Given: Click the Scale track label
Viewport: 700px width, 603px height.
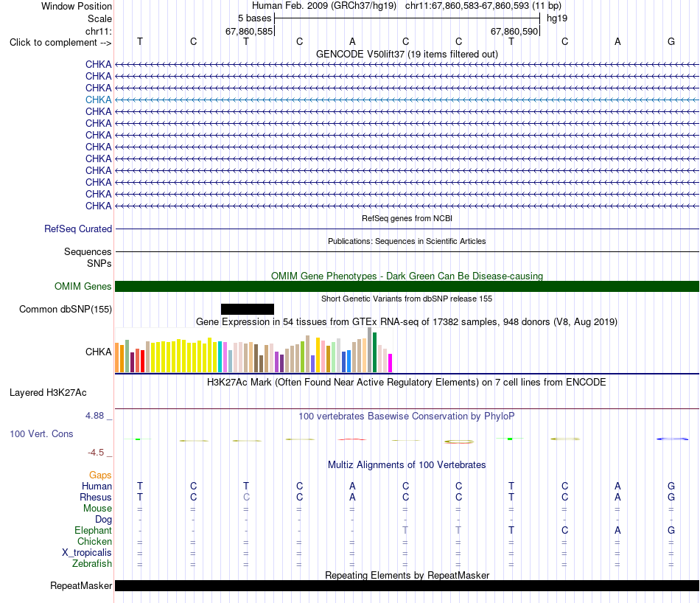Looking at the screenshot, I should [99, 18].
